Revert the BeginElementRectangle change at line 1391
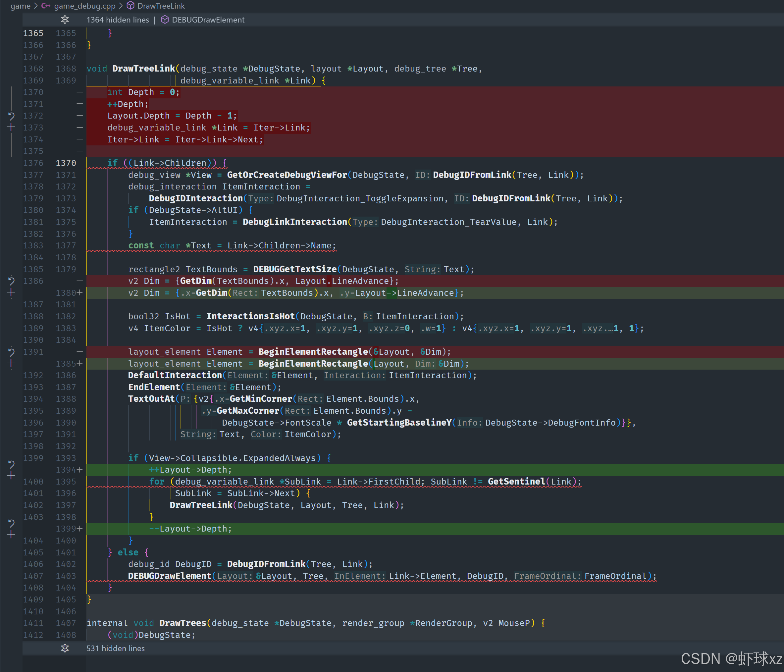Viewport: 784px width, 672px height. pyautogui.click(x=11, y=352)
